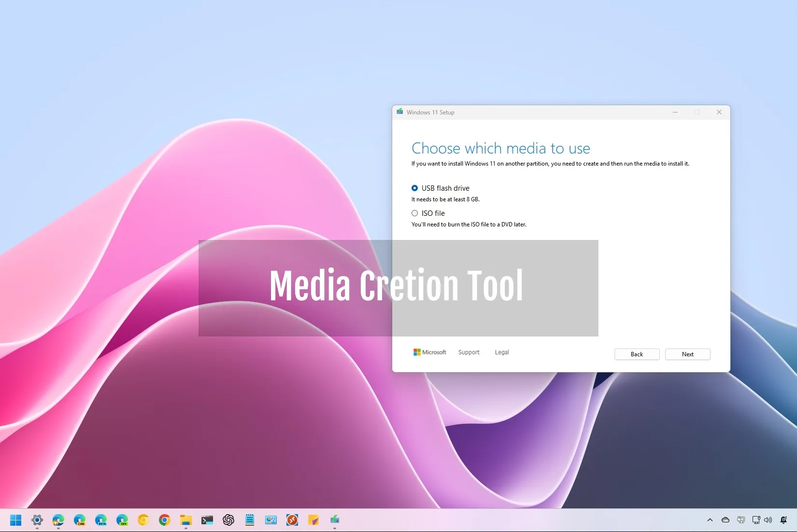Open ChatGPT from the taskbar
Screen dimensions: 797x532
pos(228,520)
